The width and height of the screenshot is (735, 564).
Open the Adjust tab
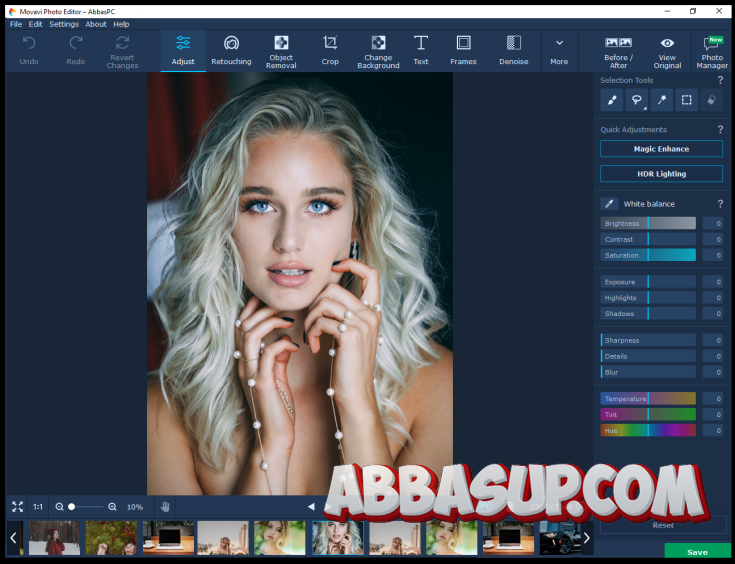click(x=183, y=51)
